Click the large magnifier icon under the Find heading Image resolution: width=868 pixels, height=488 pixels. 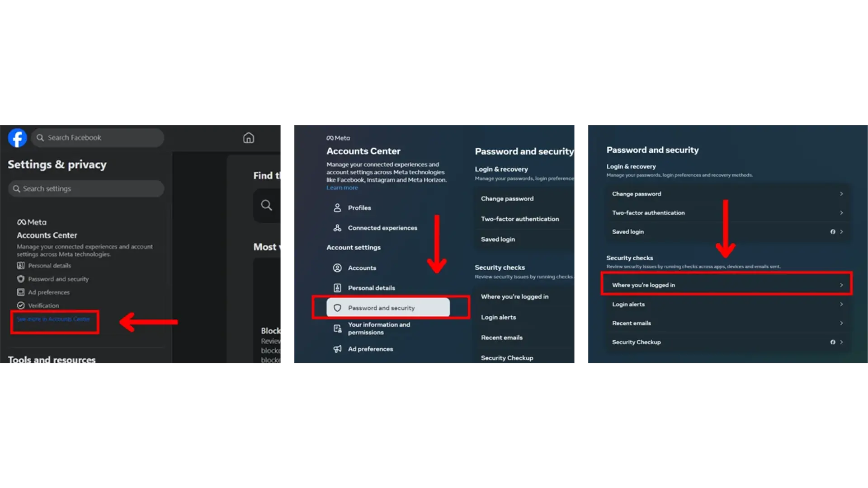[267, 205]
